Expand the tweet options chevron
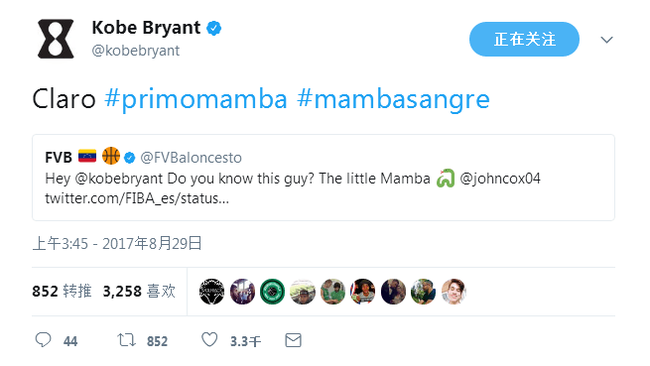The image size is (650, 366). click(x=606, y=40)
